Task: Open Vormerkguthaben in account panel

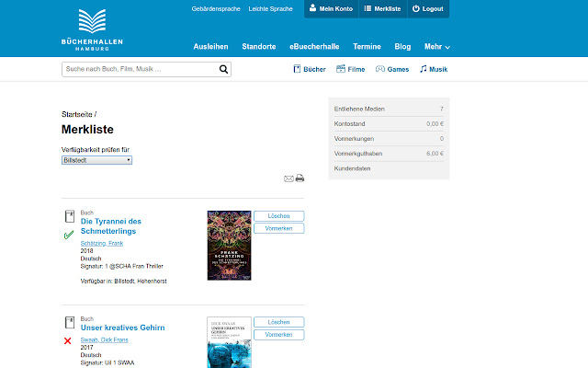Action: 389,154
